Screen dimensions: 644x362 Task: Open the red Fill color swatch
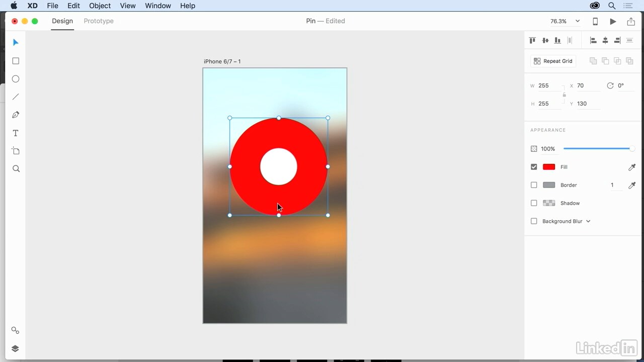549,167
